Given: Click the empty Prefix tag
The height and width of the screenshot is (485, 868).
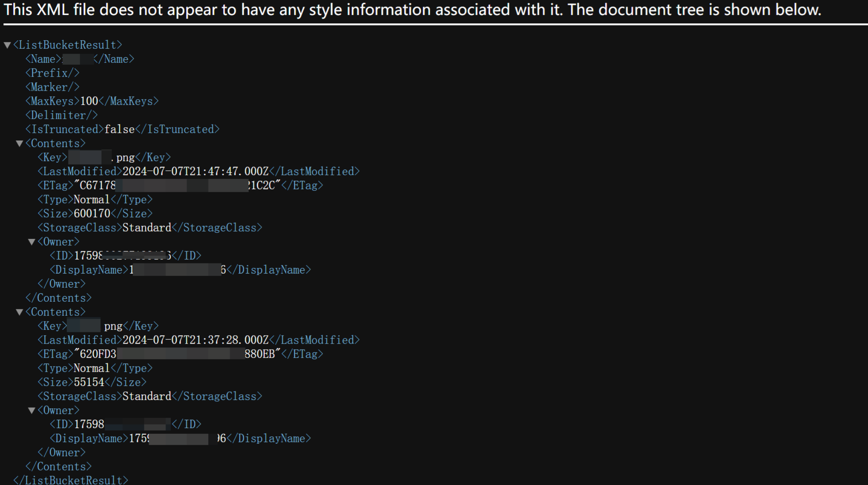Looking at the screenshot, I should point(52,73).
